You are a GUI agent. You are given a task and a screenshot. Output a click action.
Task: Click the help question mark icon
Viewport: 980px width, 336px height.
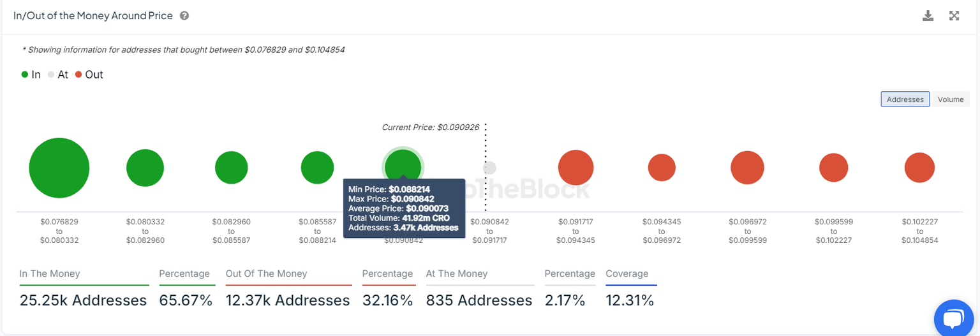[184, 16]
